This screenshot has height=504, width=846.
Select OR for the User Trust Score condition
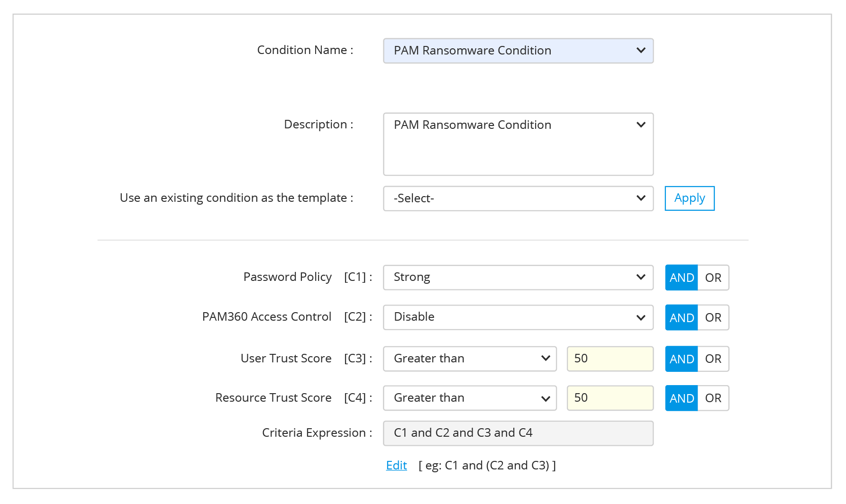click(713, 359)
